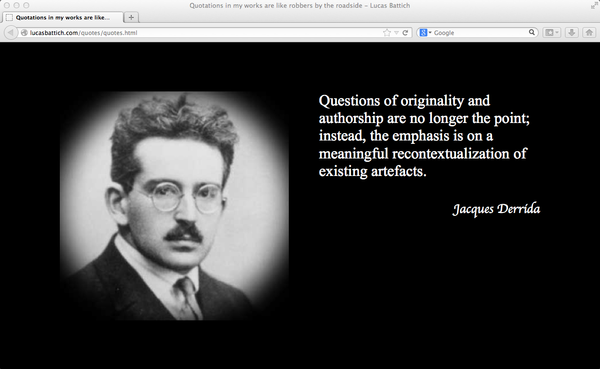The height and width of the screenshot is (369, 600).
Task: Show URL history dropdown arrow
Action: tap(396, 33)
